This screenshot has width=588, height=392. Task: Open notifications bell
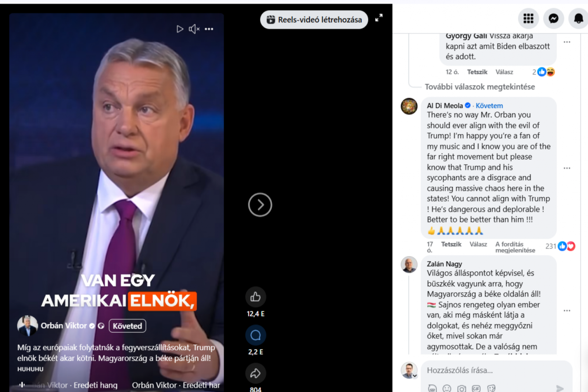[x=578, y=18]
